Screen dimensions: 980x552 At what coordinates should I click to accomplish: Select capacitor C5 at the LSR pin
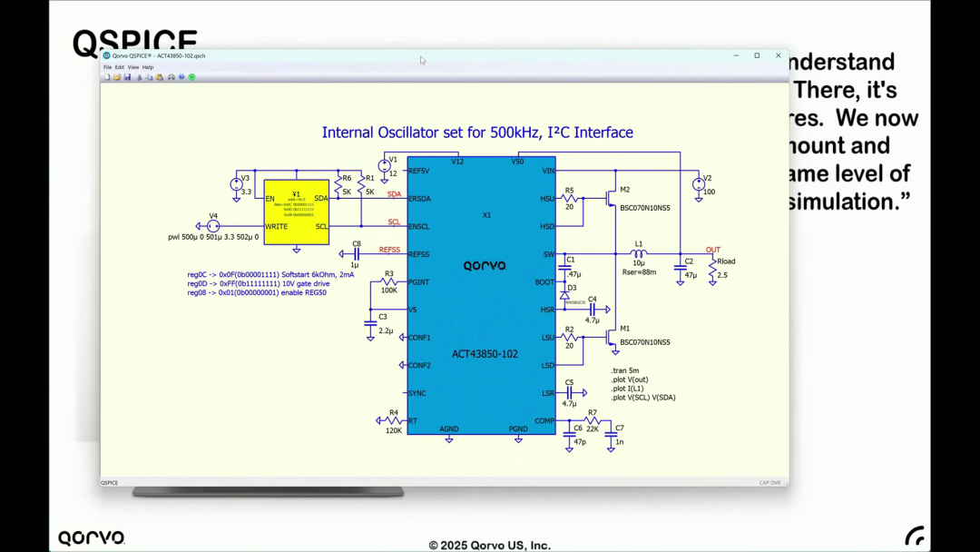[569, 392]
